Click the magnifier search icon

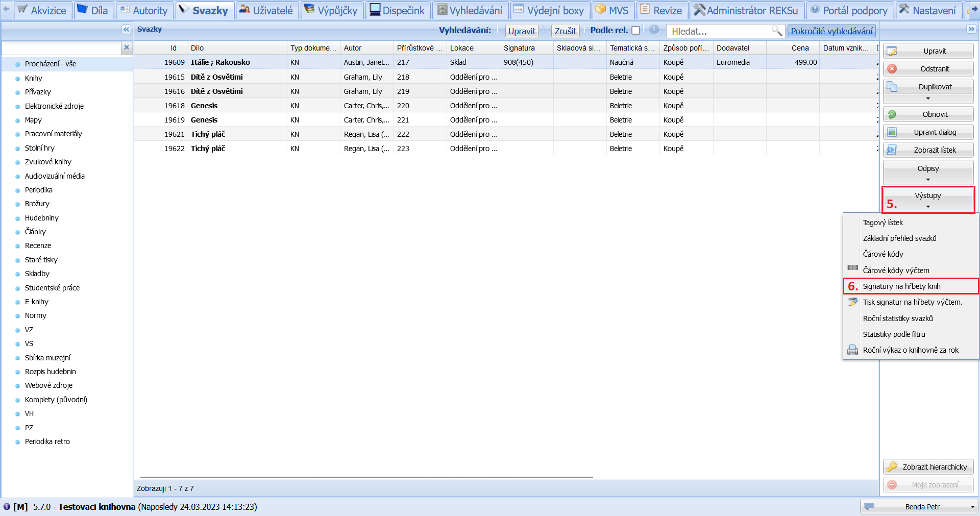[777, 31]
